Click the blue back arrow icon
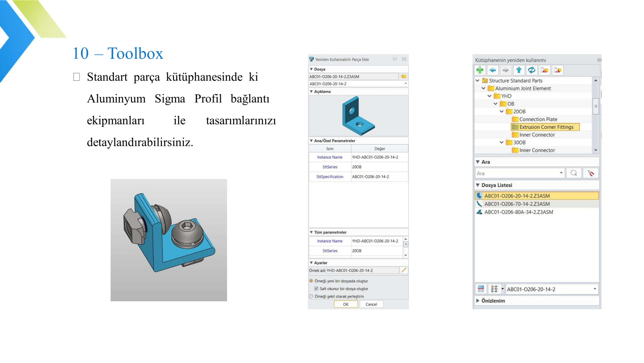 493,70
